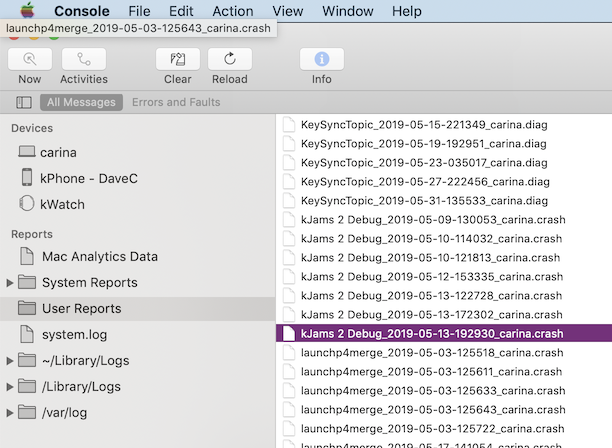Open kJams 2 Debug_2019-05-09-130053 crash report
This screenshot has width=612, height=448.
click(433, 220)
